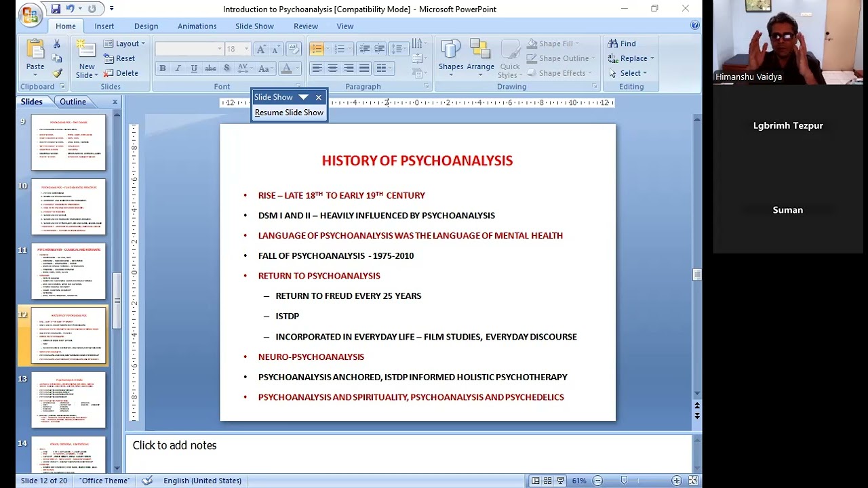Decrease font size with Shrink Font

(x=275, y=49)
